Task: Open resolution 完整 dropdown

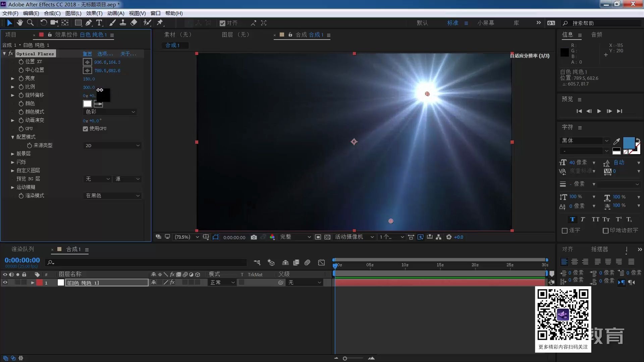Action: (x=295, y=237)
